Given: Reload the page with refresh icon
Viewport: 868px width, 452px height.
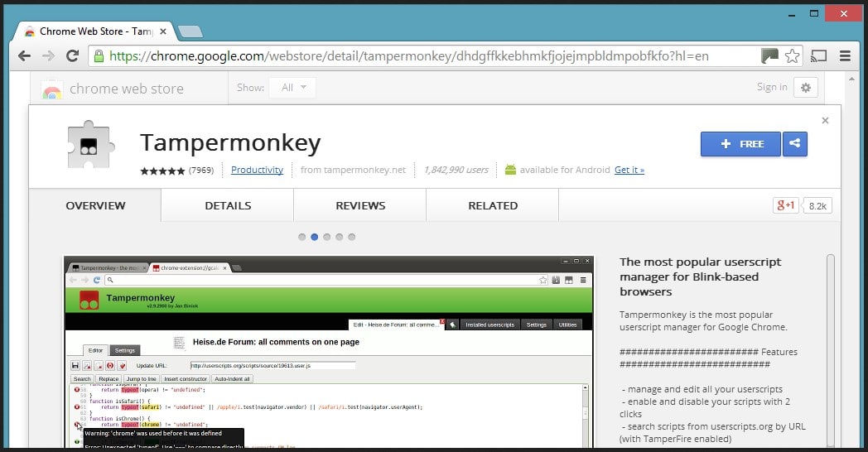Looking at the screenshot, I should [72, 56].
